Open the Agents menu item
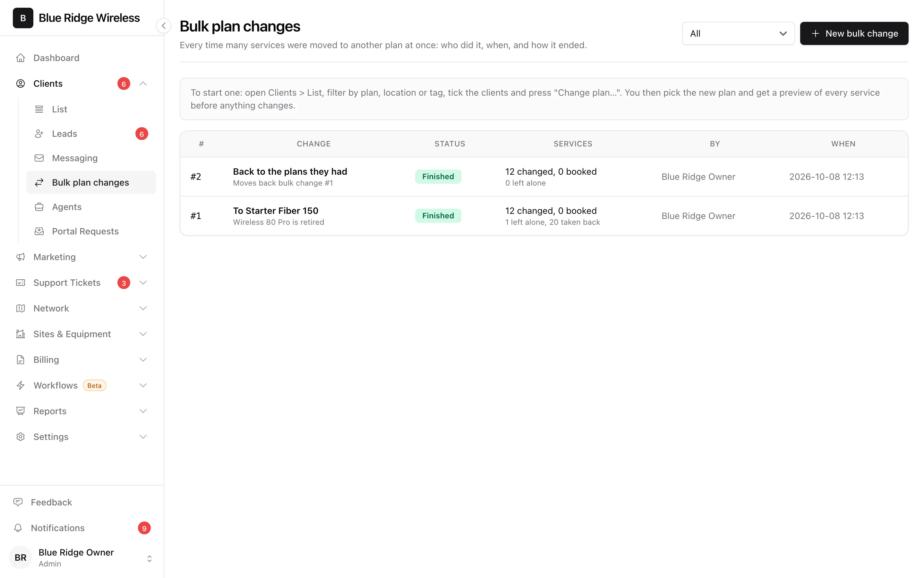 pos(91,207)
